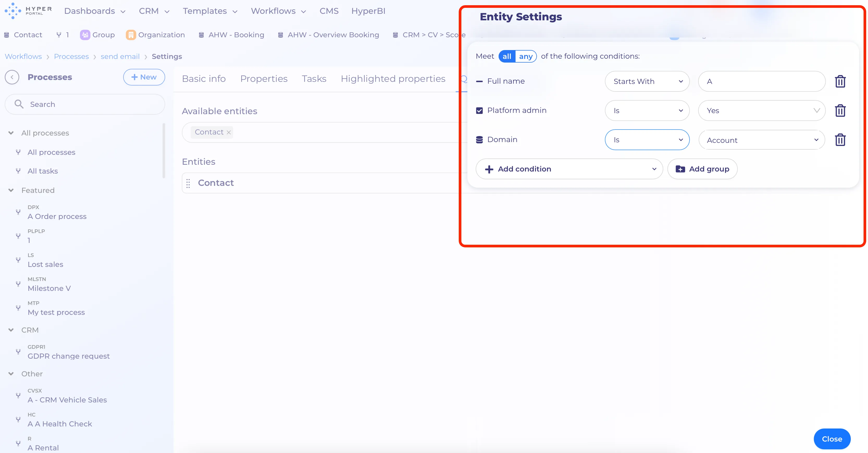Collapse the Other section
The image size is (868, 453).
click(x=11, y=374)
